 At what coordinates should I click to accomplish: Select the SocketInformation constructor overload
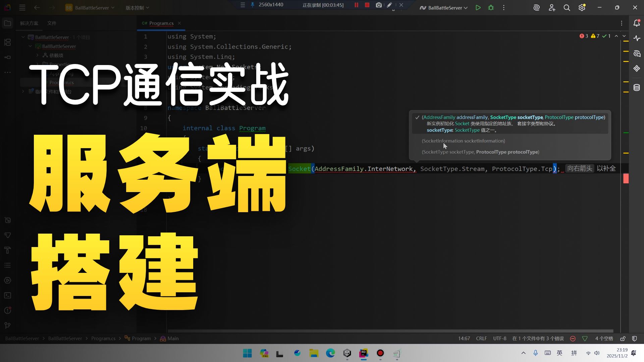pyautogui.click(x=463, y=141)
